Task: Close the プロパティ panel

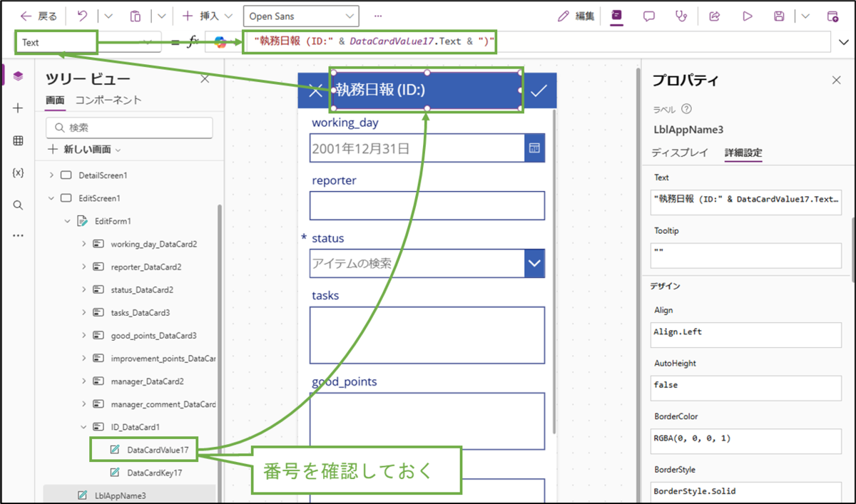Action: (837, 81)
